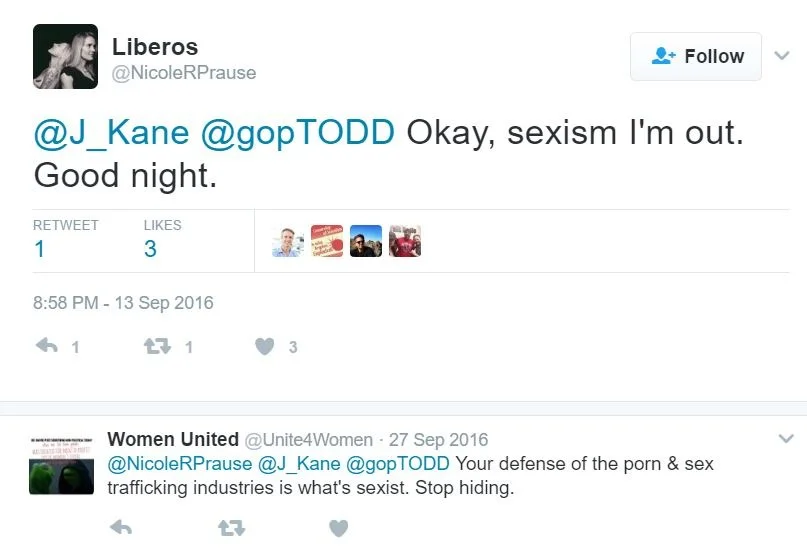This screenshot has height=553, width=807.
Task: Follow the Liberos account
Action: (696, 57)
